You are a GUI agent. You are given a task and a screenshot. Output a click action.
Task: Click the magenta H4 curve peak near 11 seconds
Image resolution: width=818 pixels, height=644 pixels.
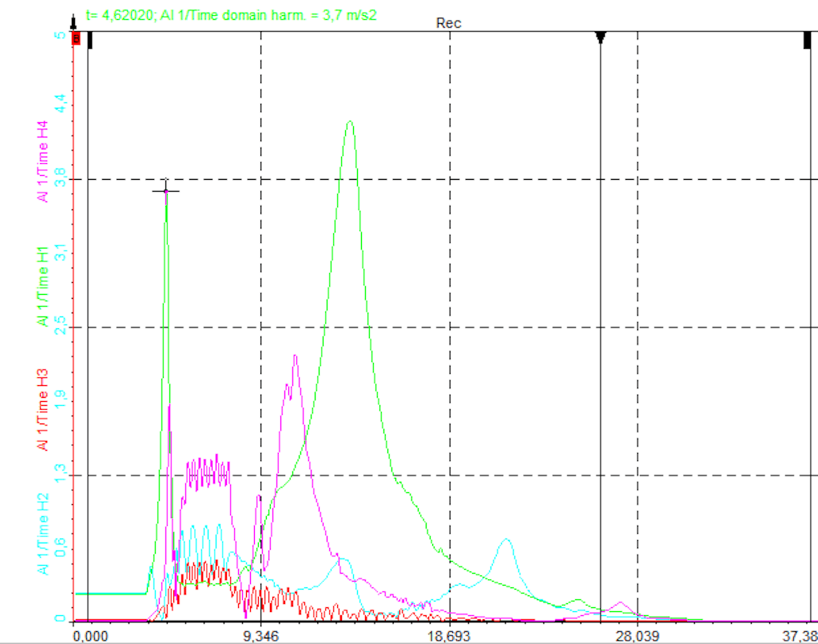tap(296, 356)
